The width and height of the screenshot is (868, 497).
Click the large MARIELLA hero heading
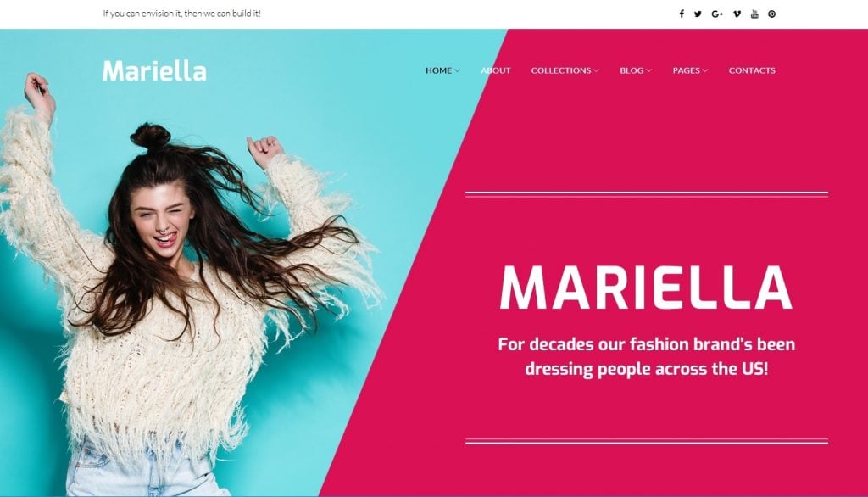tap(646, 288)
